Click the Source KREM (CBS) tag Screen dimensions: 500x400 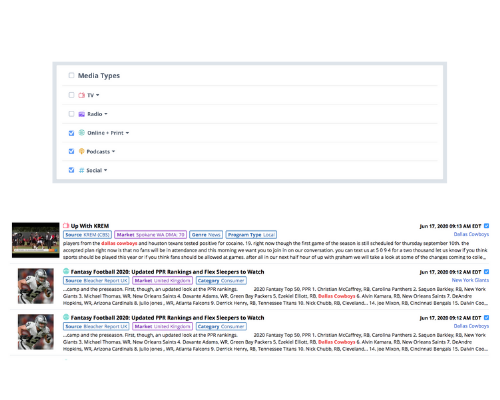(87, 235)
